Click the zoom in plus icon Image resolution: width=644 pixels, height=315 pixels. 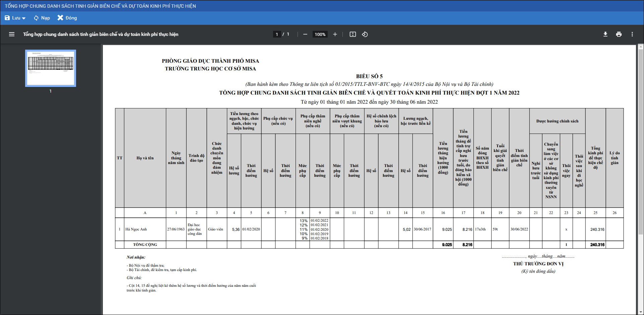pyautogui.click(x=335, y=34)
